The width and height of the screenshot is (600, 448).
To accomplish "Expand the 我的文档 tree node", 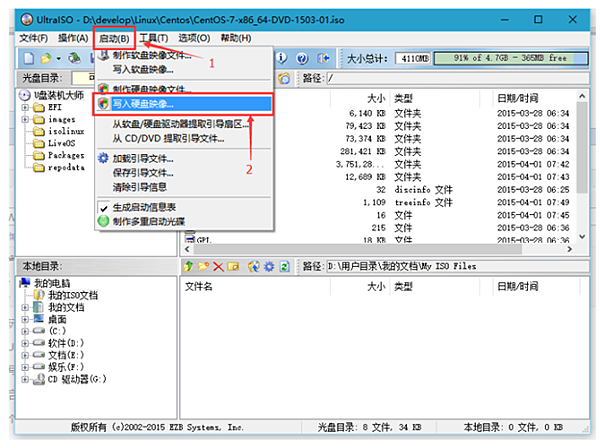I will [x=25, y=307].
